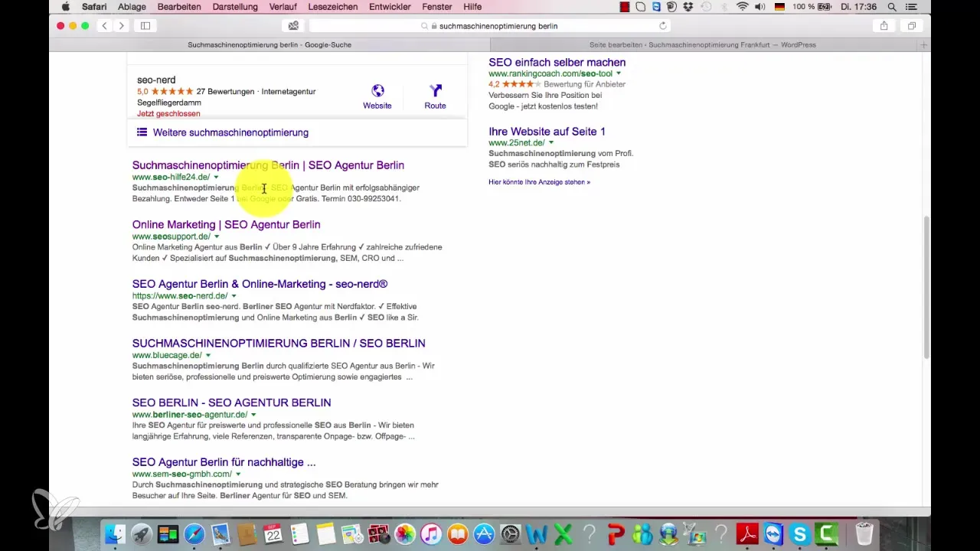
Task: Expand dropdown arrow next to www.seosupport.de
Action: pyautogui.click(x=217, y=237)
